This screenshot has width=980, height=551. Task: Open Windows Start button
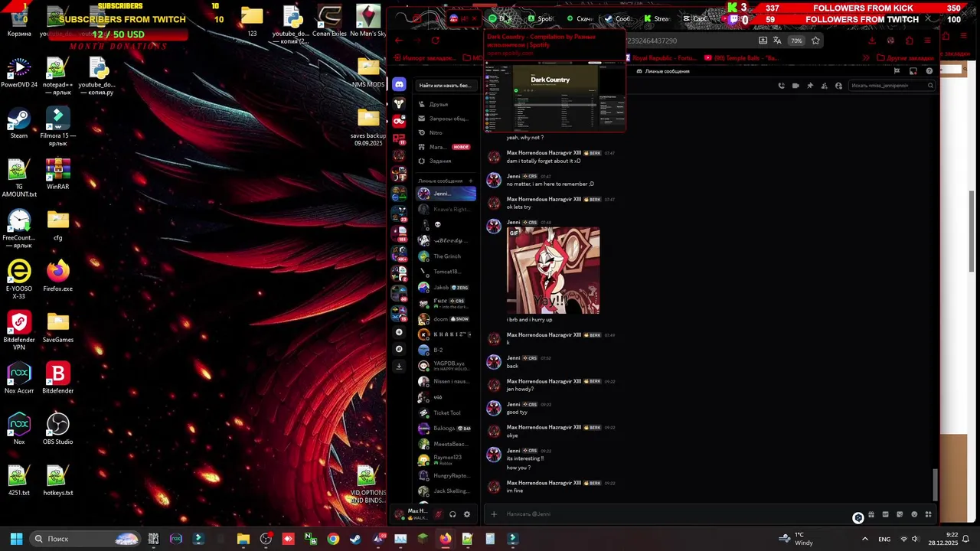click(16, 539)
